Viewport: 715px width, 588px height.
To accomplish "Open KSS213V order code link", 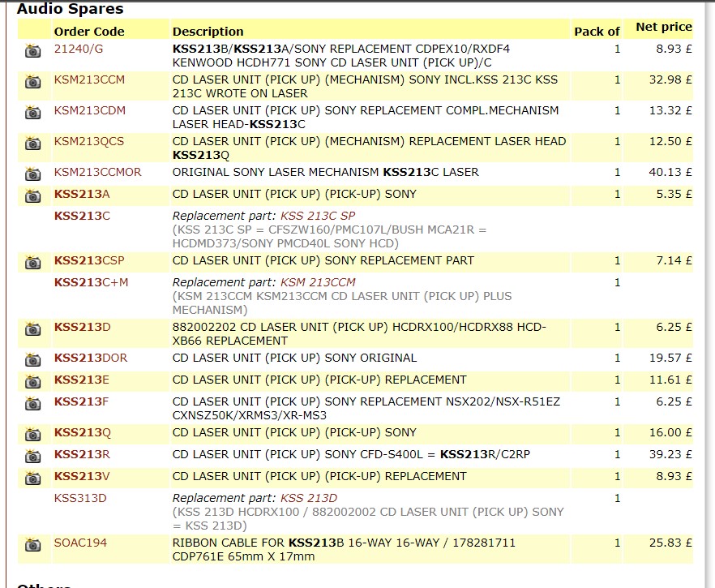I will [x=82, y=476].
